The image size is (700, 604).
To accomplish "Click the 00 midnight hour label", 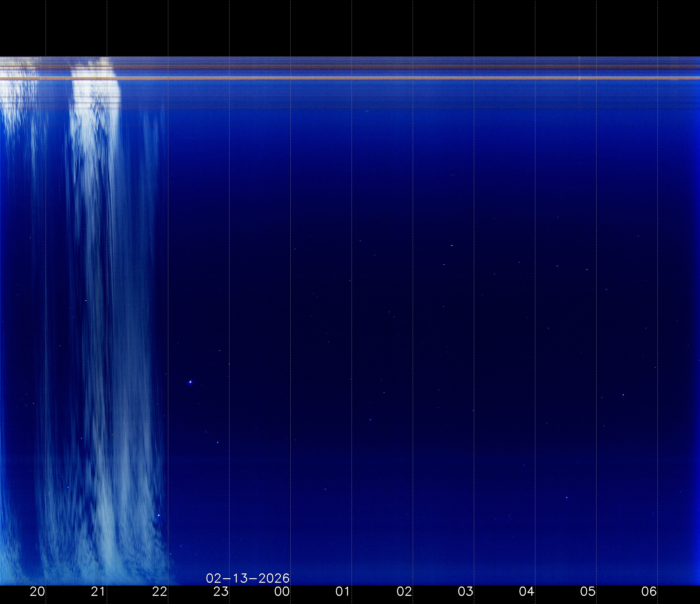I will pyautogui.click(x=282, y=591).
